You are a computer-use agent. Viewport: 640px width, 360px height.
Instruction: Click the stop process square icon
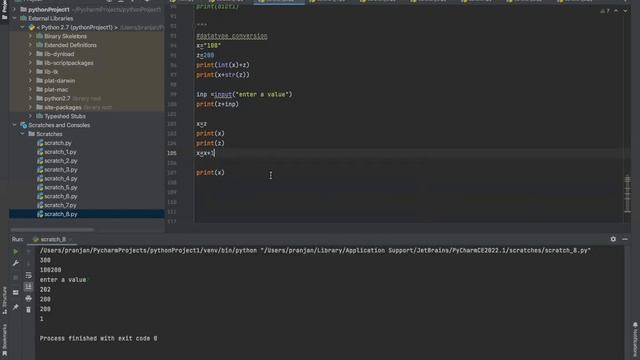click(x=16, y=278)
